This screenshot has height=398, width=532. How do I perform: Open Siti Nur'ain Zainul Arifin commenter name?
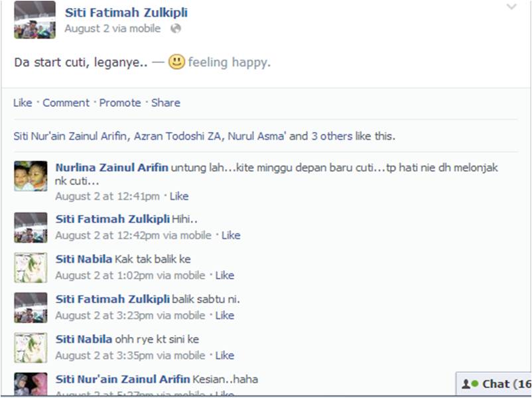coord(123,379)
